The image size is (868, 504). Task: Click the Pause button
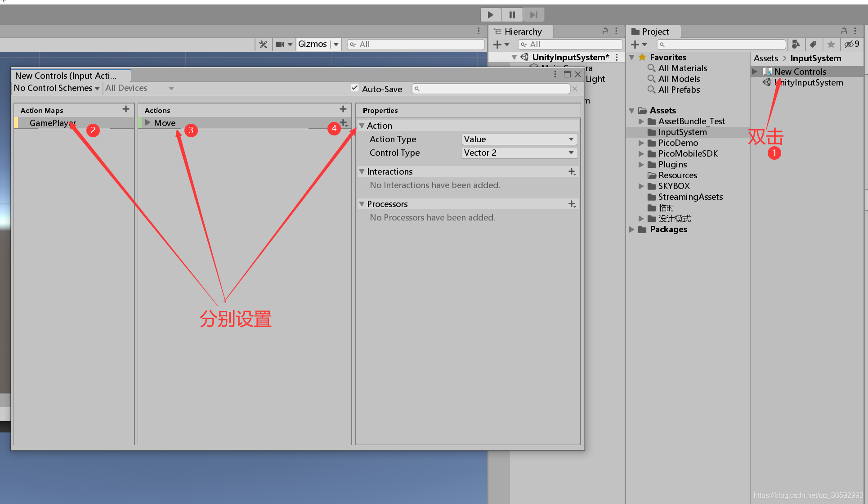512,15
